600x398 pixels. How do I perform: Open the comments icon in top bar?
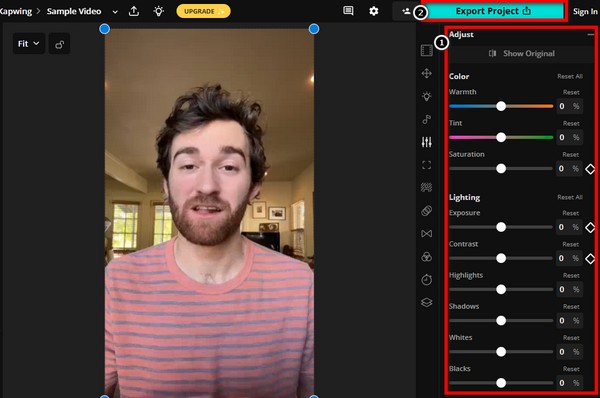click(348, 11)
